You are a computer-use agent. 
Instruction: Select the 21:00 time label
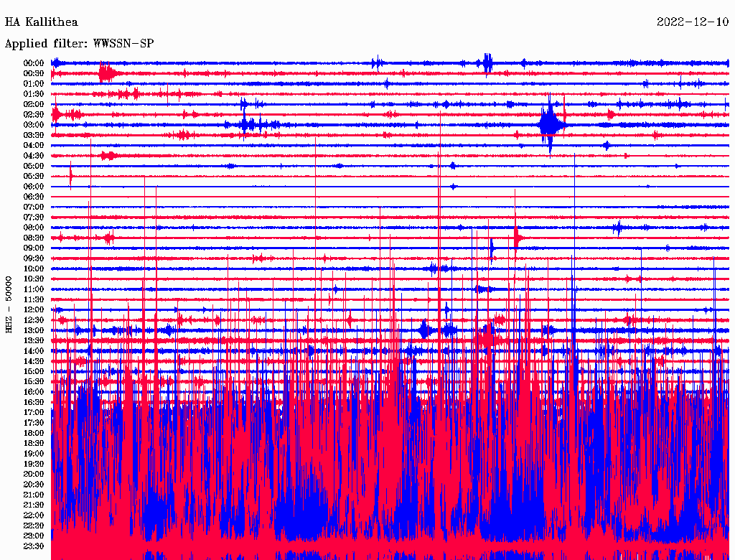pos(34,495)
